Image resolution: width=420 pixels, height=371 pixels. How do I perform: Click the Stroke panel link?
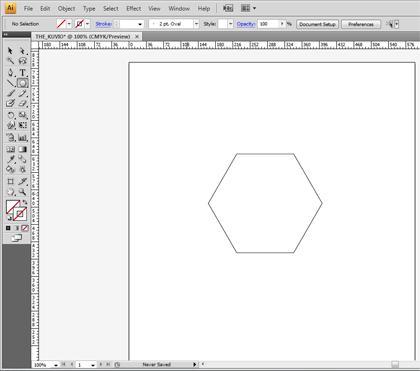(103, 24)
